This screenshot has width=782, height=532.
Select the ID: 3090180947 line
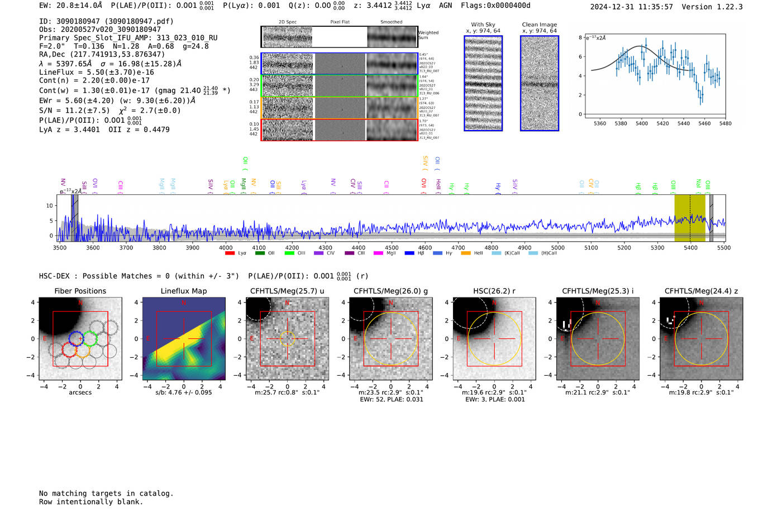pyautogui.click(x=106, y=21)
